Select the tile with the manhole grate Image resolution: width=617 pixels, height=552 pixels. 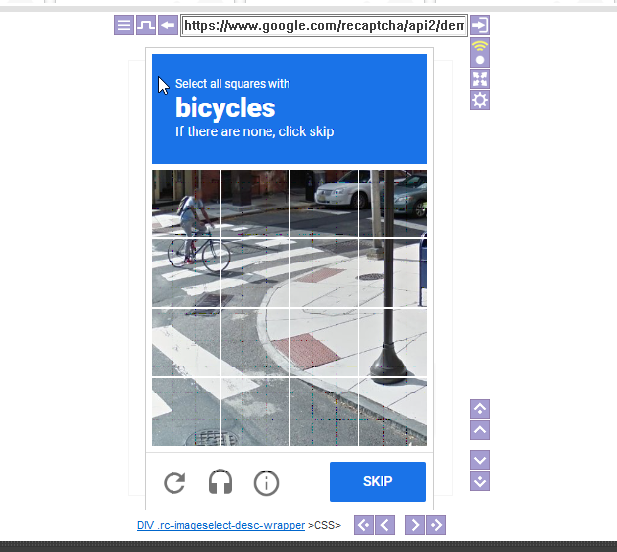(186, 412)
